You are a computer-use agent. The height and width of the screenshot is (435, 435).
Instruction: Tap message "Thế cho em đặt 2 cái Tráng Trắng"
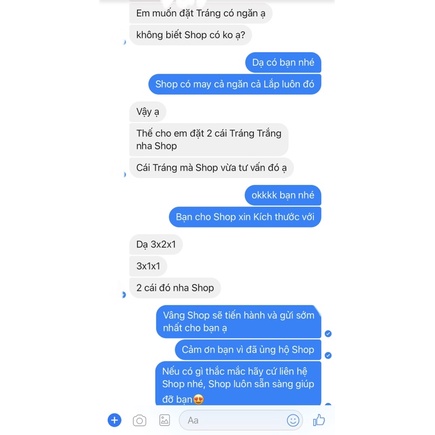[x=209, y=139]
